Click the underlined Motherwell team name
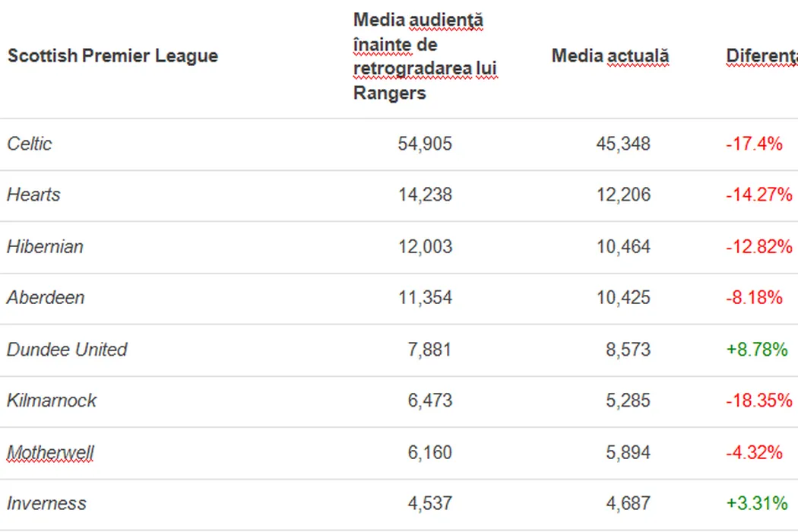The width and height of the screenshot is (798, 532). (51, 453)
